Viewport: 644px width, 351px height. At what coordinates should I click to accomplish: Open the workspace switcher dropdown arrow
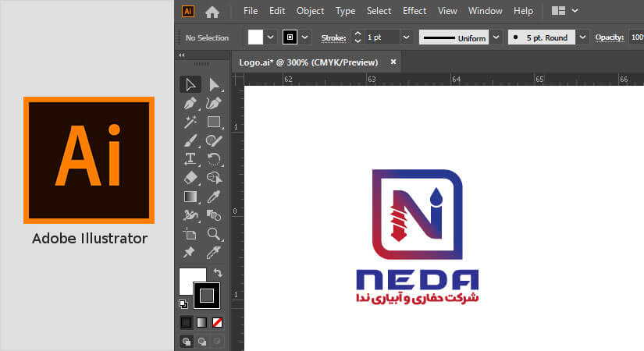tap(575, 11)
